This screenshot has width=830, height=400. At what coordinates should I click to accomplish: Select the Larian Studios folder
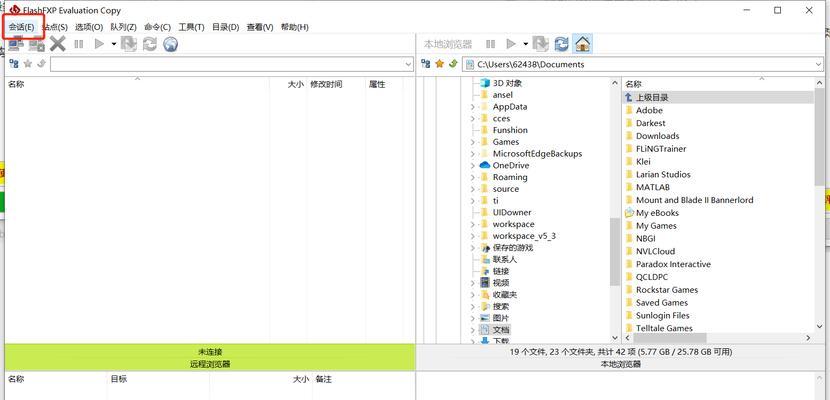663,174
